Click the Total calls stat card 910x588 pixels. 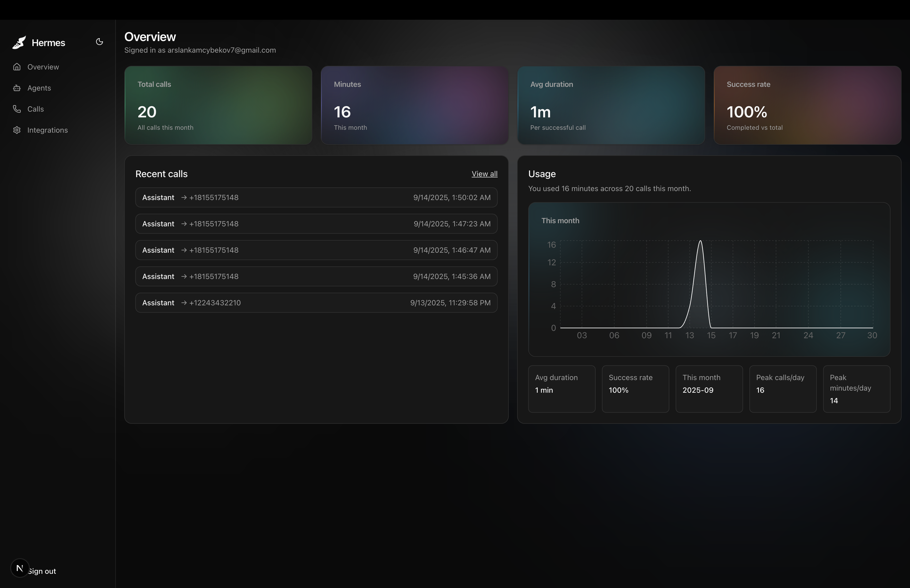[x=218, y=105]
